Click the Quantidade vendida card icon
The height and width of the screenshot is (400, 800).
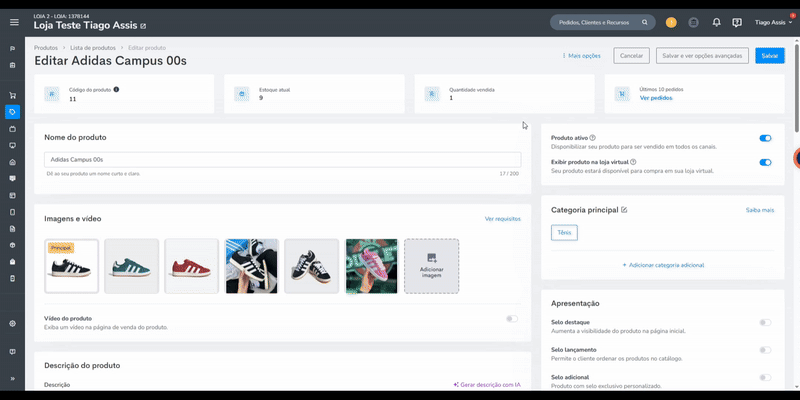pos(432,94)
